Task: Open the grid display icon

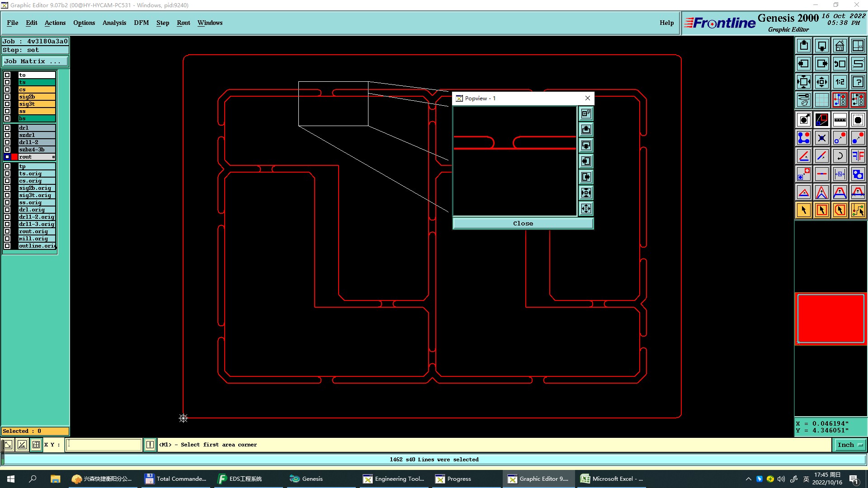Action: pos(821,100)
